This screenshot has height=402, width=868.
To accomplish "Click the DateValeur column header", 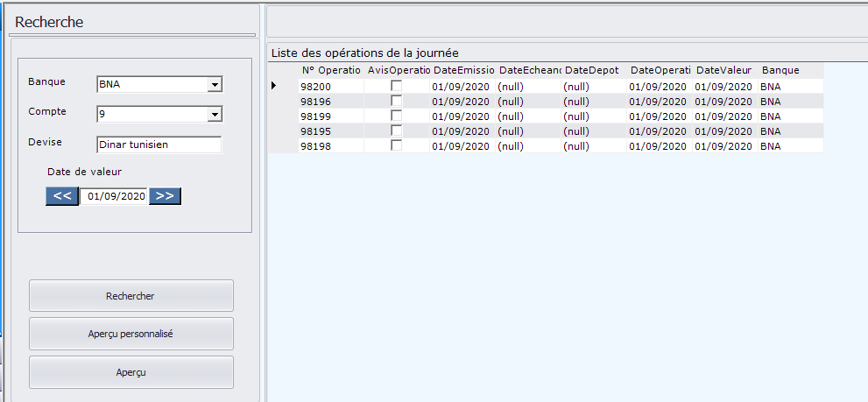I will click(723, 70).
